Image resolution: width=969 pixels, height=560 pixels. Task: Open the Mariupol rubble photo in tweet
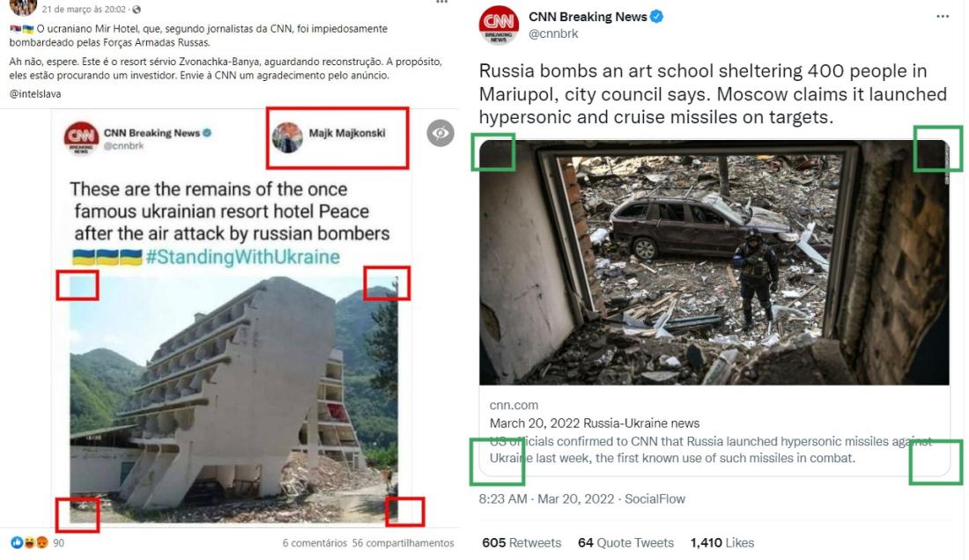click(714, 262)
